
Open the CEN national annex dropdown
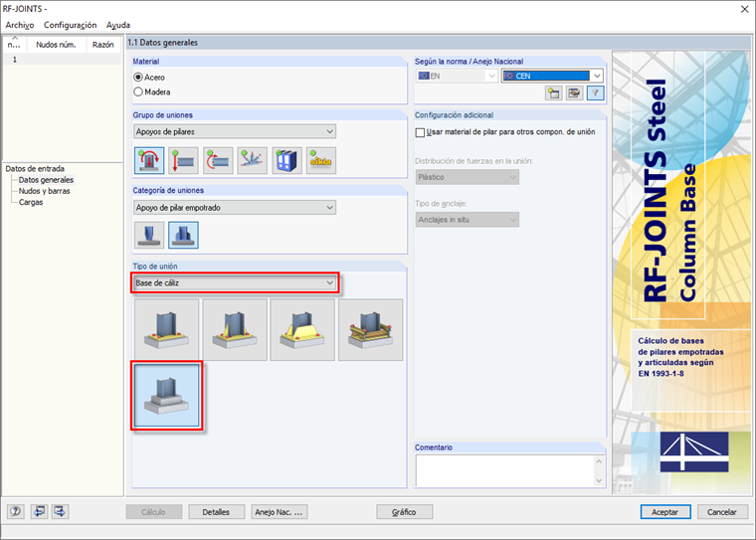point(552,76)
